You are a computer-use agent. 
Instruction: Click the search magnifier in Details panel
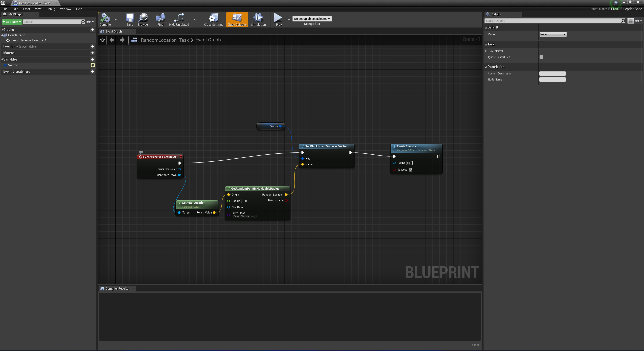pos(623,21)
